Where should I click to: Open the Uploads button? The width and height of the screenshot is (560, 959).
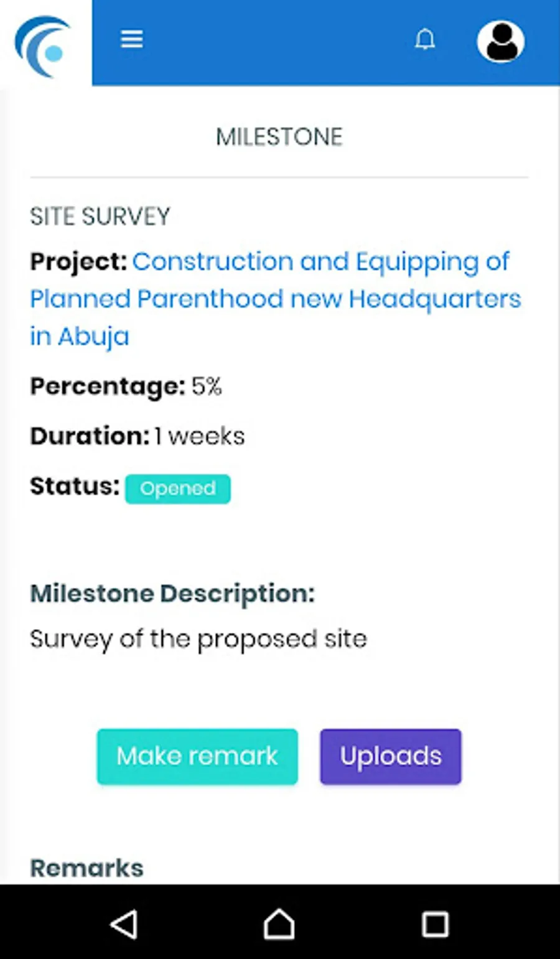(x=391, y=756)
